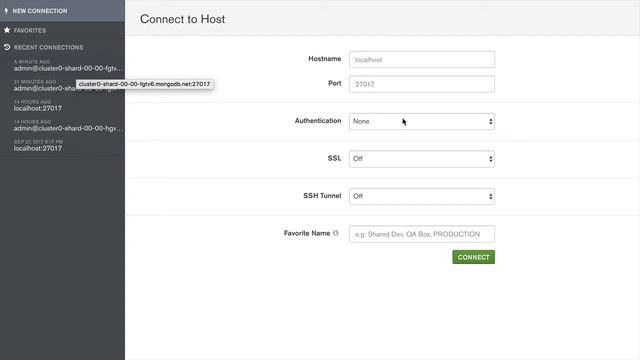This screenshot has height=360, width=640.
Task: Click the green Connect button
Action: coord(473,257)
